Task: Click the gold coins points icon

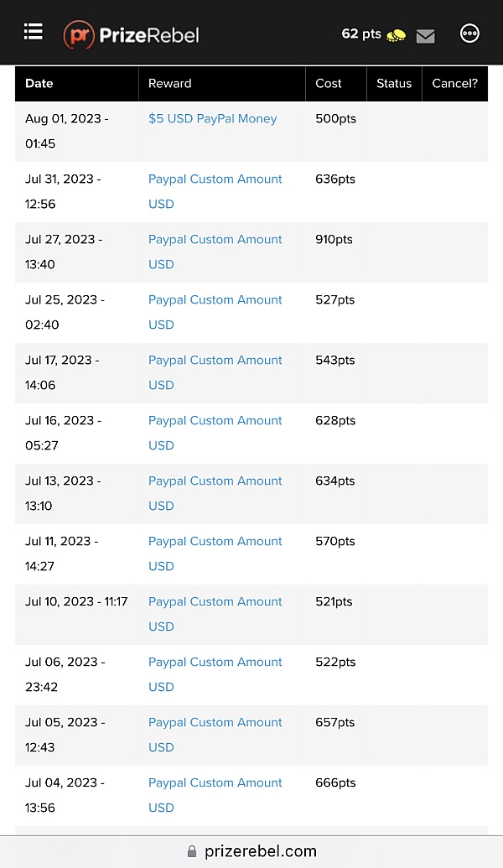Action: [x=397, y=35]
